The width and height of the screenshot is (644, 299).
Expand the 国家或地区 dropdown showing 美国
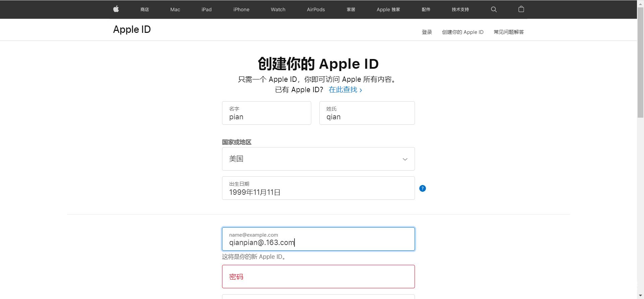[x=318, y=159]
